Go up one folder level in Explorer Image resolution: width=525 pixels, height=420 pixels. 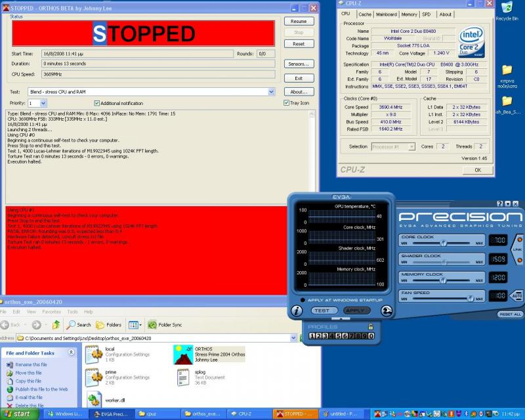tap(56, 325)
